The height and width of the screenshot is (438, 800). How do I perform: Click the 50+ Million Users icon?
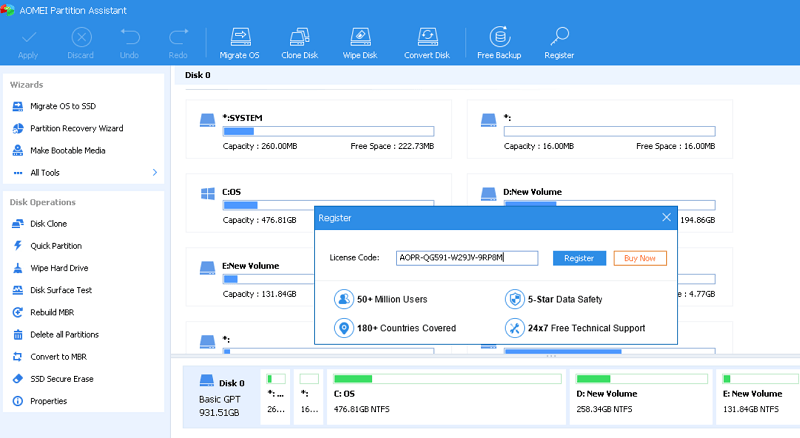pyautogui.click(x=344, y=299)
